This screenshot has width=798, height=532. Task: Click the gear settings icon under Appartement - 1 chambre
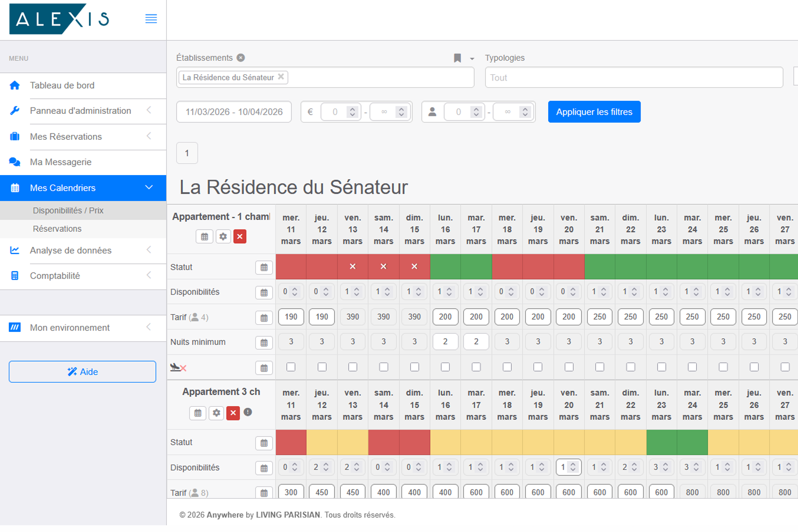pyautogui.click(x=223, y=236)
